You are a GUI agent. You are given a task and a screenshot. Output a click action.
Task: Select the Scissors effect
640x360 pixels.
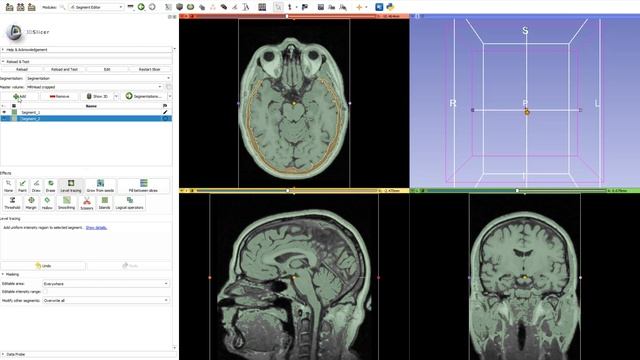[x=87, y=203]
